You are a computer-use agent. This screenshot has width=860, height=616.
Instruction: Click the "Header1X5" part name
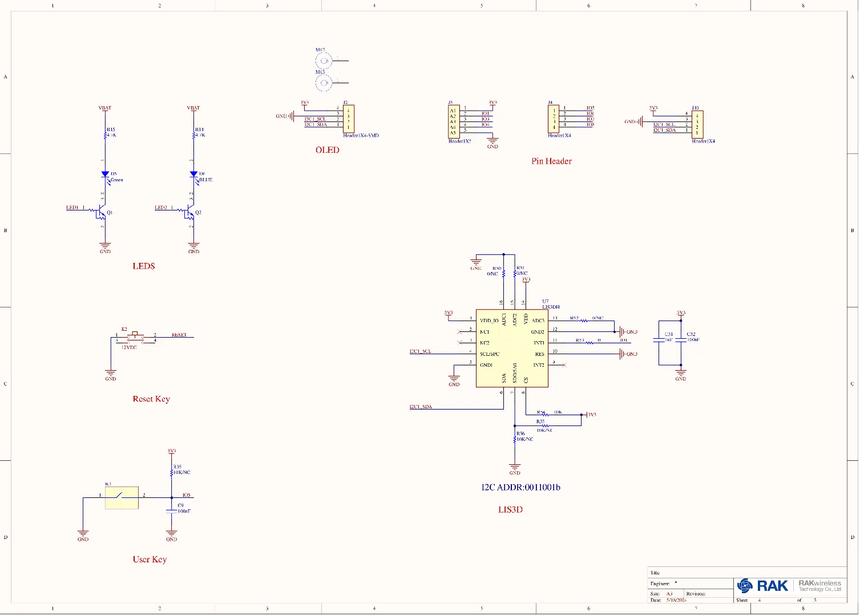pyautogui.click(x=459, y=141)
